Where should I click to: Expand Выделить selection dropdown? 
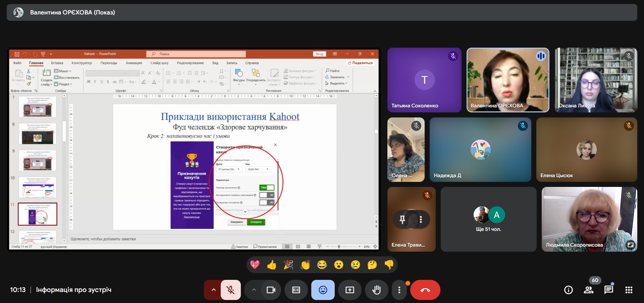[336, 83]
